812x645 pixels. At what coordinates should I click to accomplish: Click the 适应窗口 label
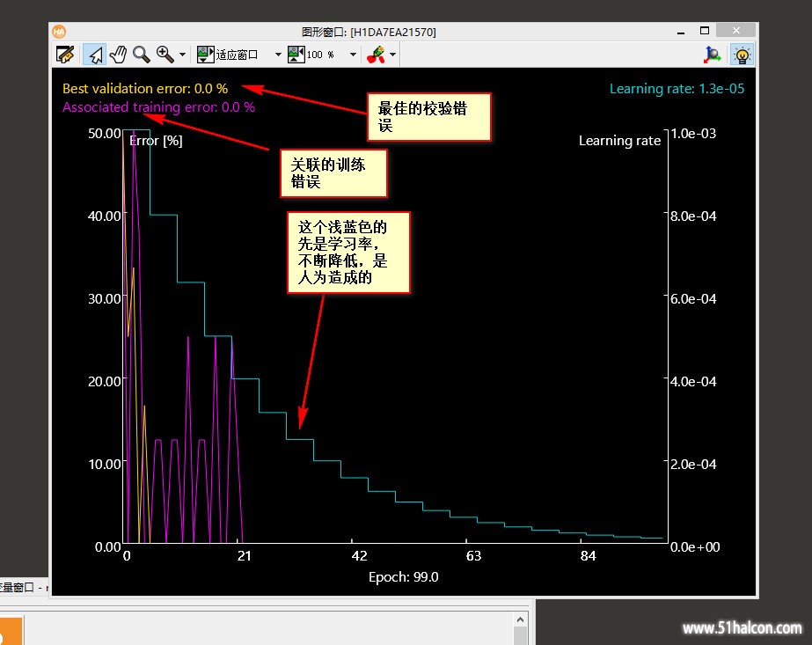click(237, 55)
